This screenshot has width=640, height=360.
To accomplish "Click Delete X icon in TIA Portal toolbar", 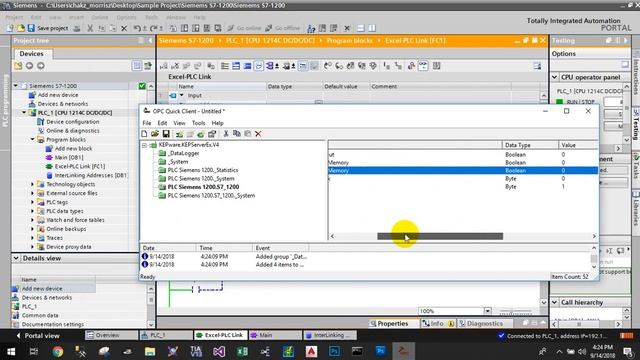I will coord(124,28).
